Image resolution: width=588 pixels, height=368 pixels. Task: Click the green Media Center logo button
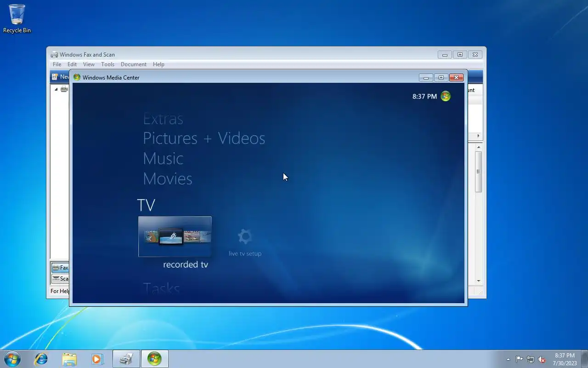[x=446, y=96]
